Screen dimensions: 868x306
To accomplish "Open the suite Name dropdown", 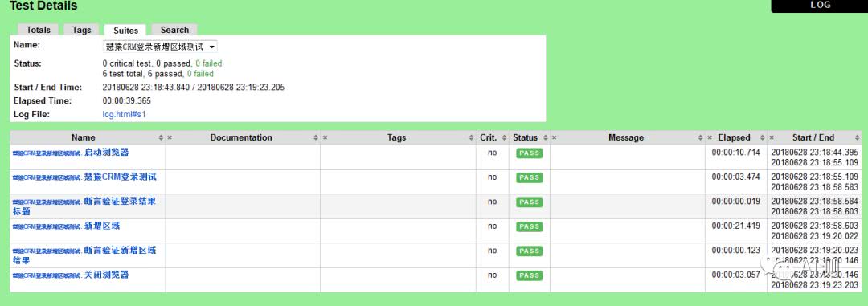I will click(x=160, y=47).
